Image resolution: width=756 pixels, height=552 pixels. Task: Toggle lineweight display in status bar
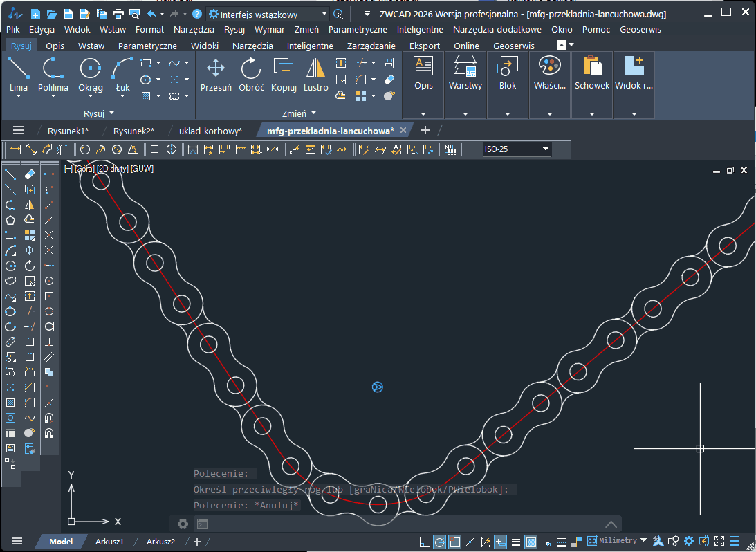click(515, 542)
